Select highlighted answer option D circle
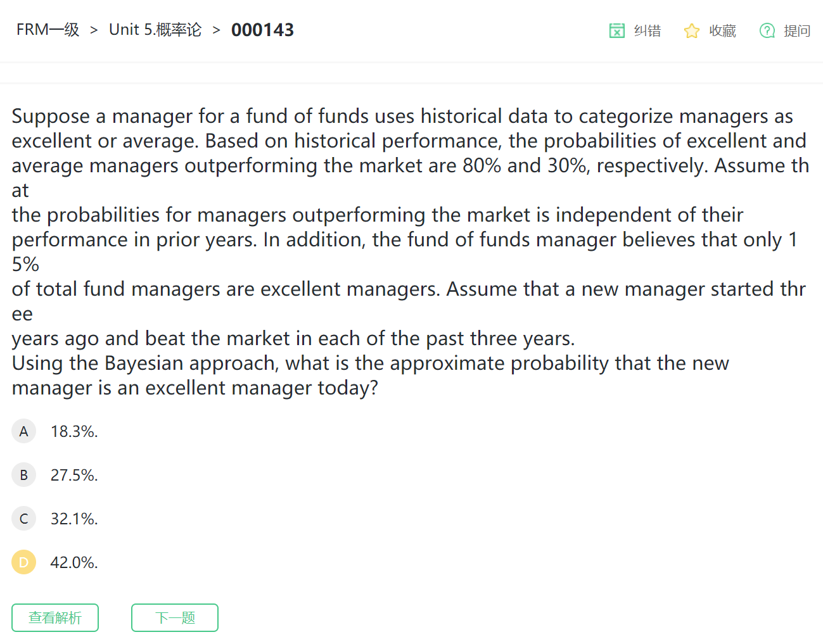 tap(23, 562)
